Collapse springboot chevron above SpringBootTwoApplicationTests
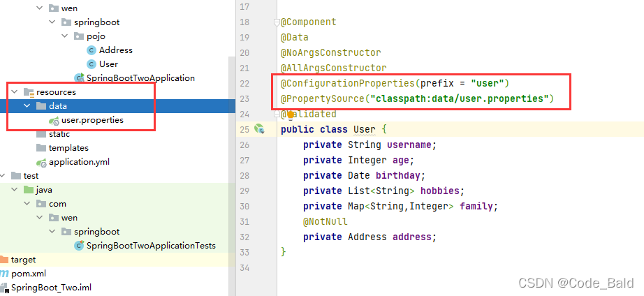The height and width of the screenshot is (296, 644). [52, 232]
